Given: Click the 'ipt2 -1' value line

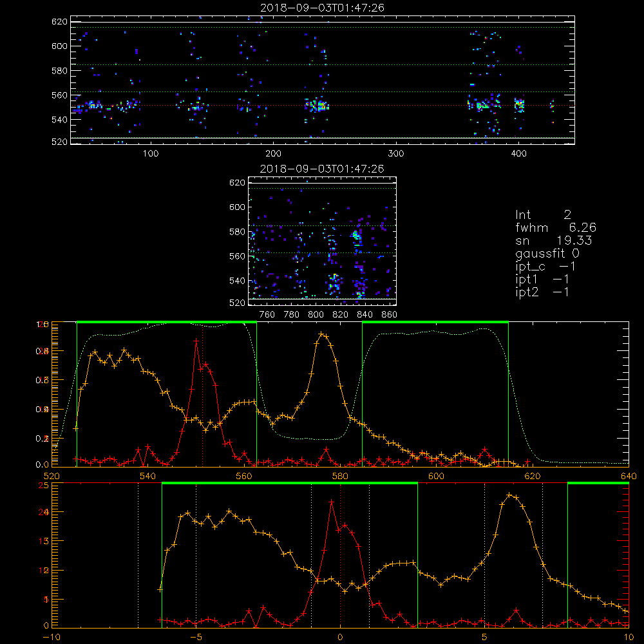Looking at the screenshot, I should [542, 292].
